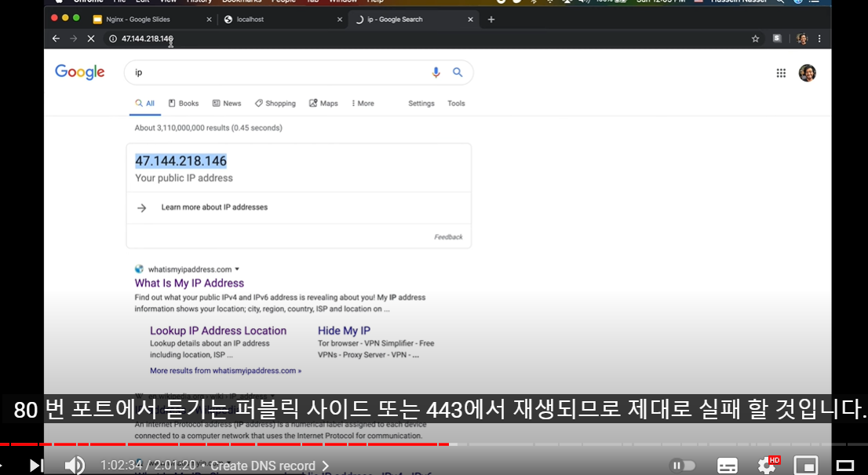Switch to Books results
This screenshot has width=868, height=475.
183,104
